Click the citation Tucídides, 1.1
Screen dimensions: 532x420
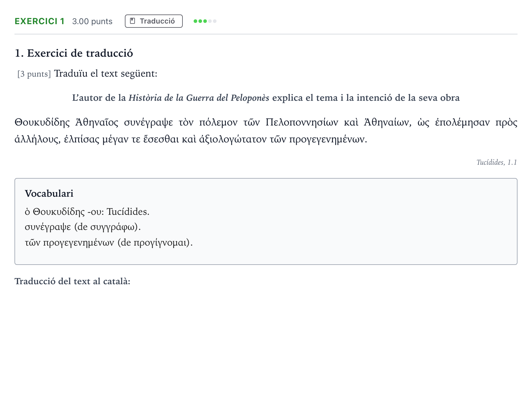click(497, 162)
